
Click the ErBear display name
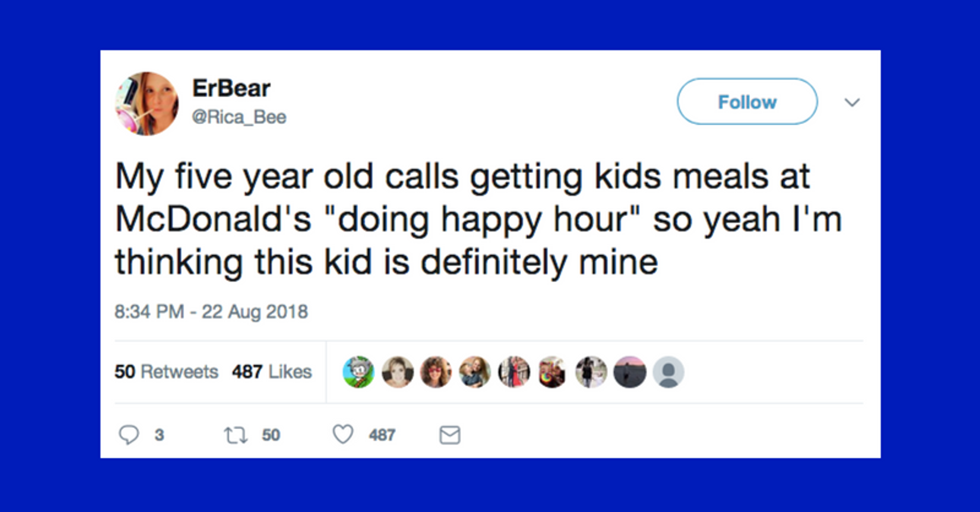(x=231, y=88)
